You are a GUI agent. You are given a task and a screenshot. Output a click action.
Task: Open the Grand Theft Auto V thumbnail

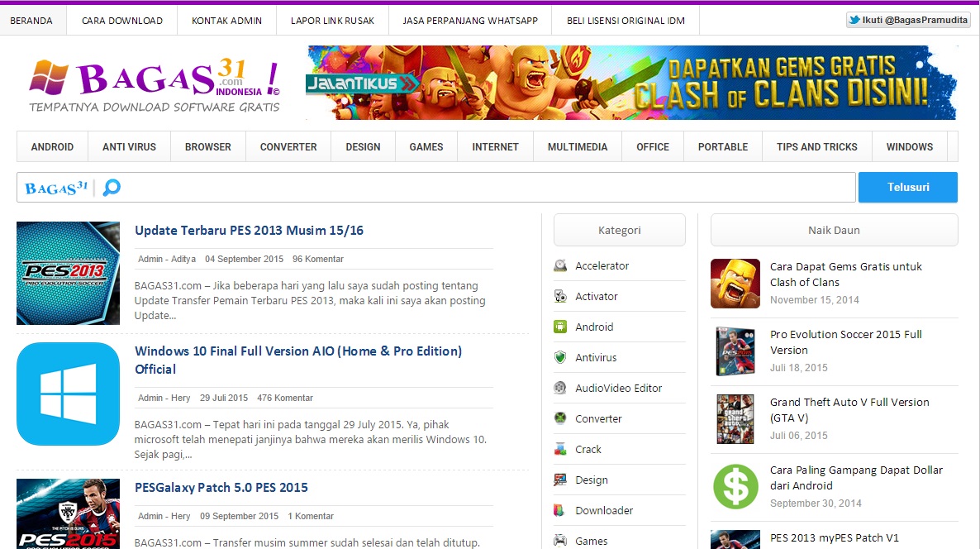[x=735, y=419]
